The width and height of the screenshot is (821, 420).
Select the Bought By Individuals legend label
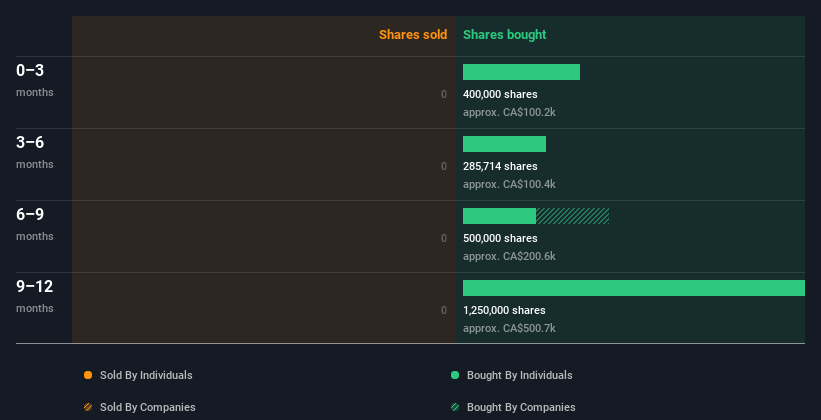(519, 375)
